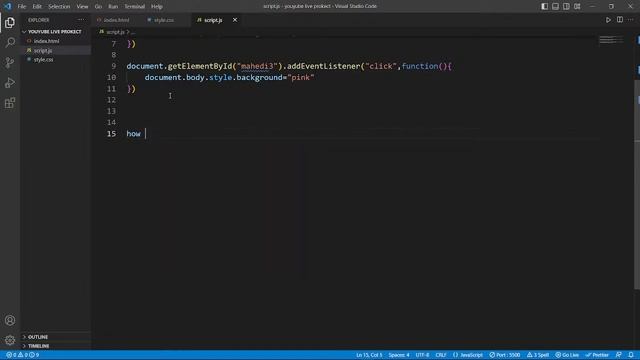The width and height of the screenshot is (640, 360).
Task: Toggle Primary Side Bar visibility
Action: pos(544,6)
